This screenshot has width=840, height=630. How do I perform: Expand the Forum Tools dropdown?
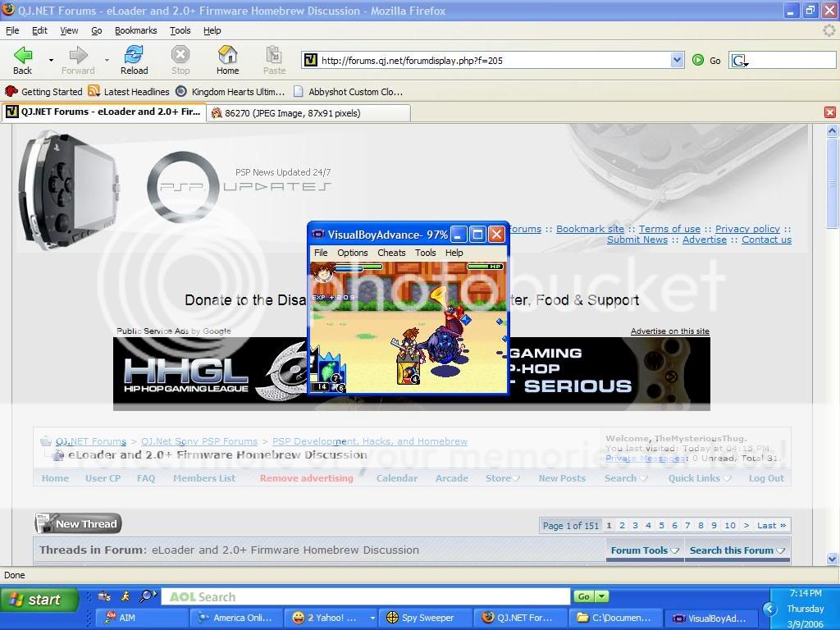pos(645,550)
